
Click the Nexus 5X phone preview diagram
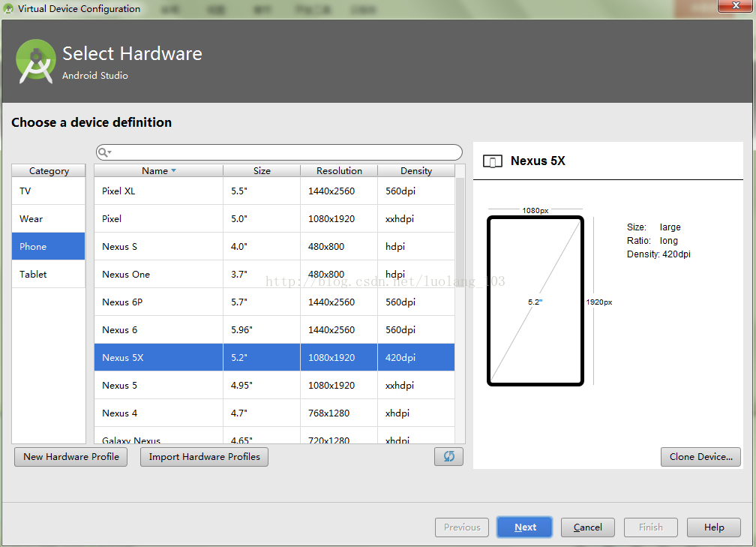pyautogui.click(x=535, y=301)
